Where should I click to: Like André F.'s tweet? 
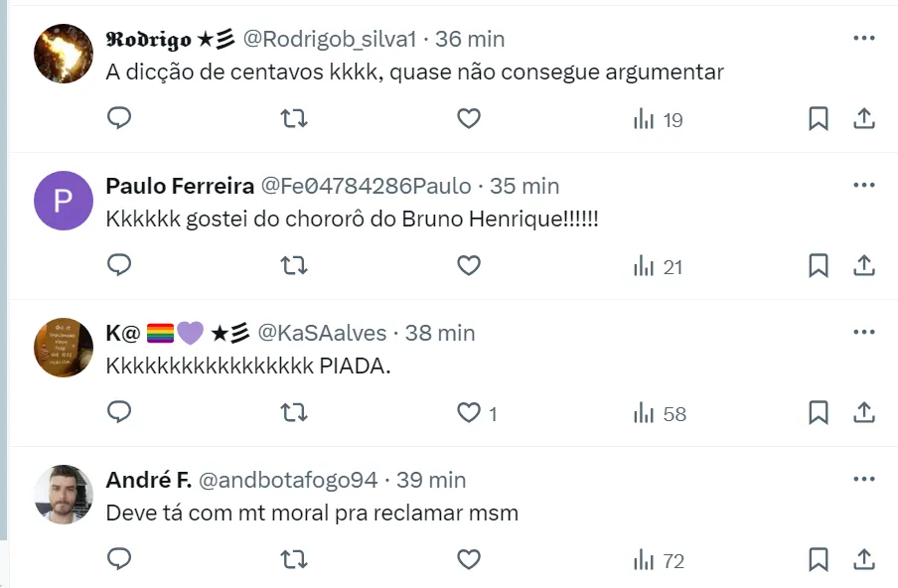[469, 560]
